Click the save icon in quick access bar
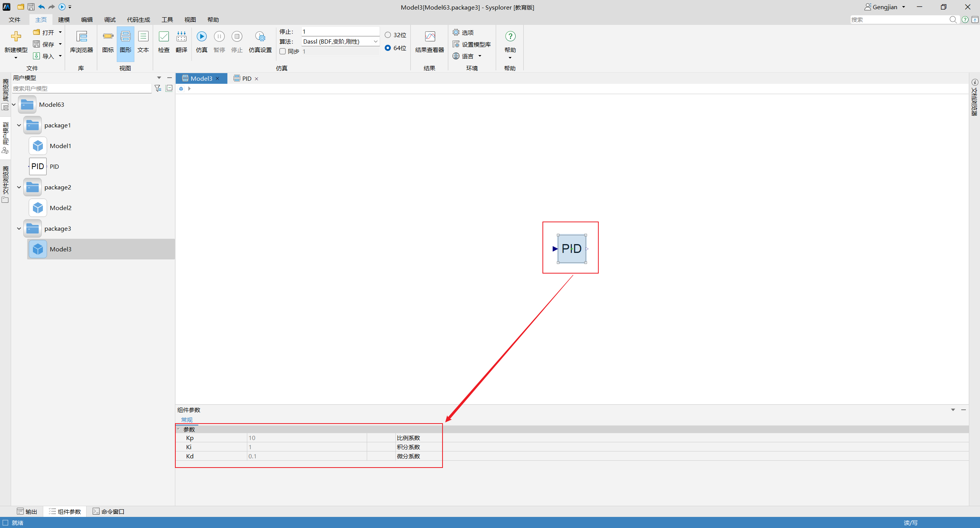980x528 pixels. pos(31,7)
